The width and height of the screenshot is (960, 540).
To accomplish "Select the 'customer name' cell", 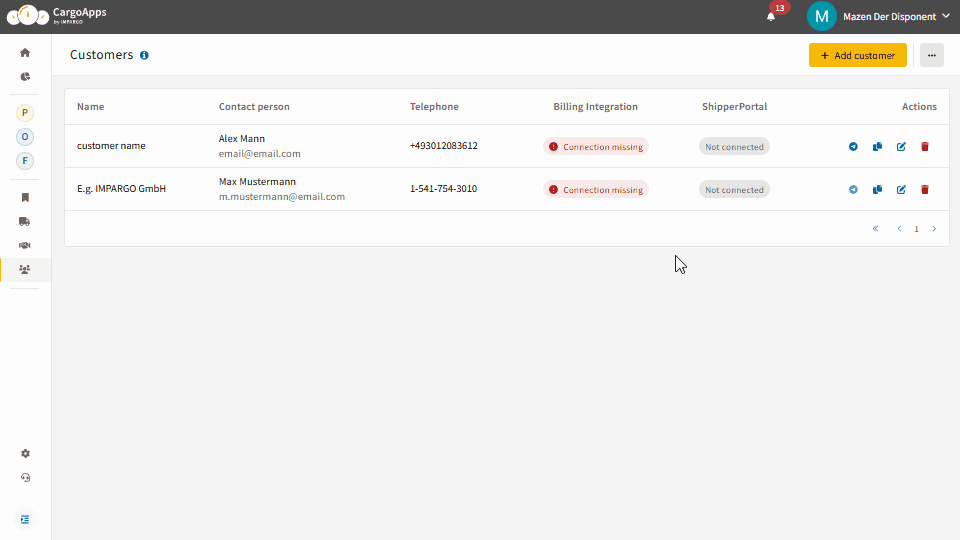I will (111, 146).
